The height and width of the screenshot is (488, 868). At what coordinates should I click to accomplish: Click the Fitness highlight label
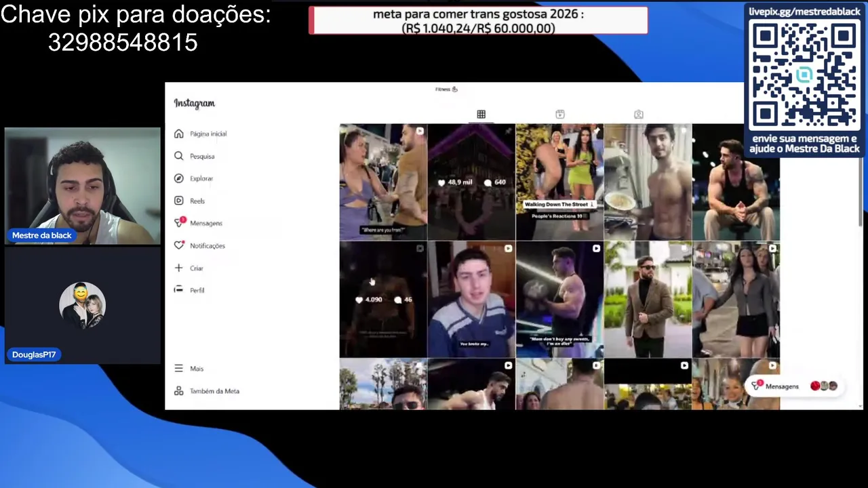[x=446, y=89]
